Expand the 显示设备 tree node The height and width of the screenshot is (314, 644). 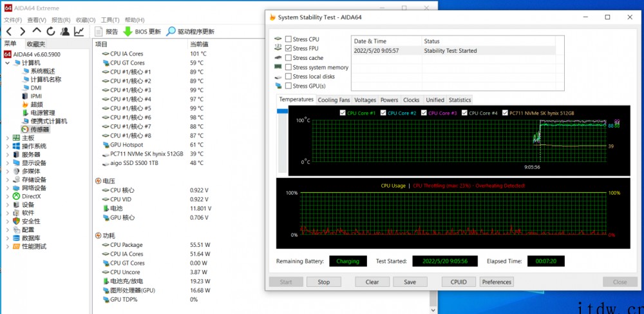pyautogui.click(x=7, y=162)
